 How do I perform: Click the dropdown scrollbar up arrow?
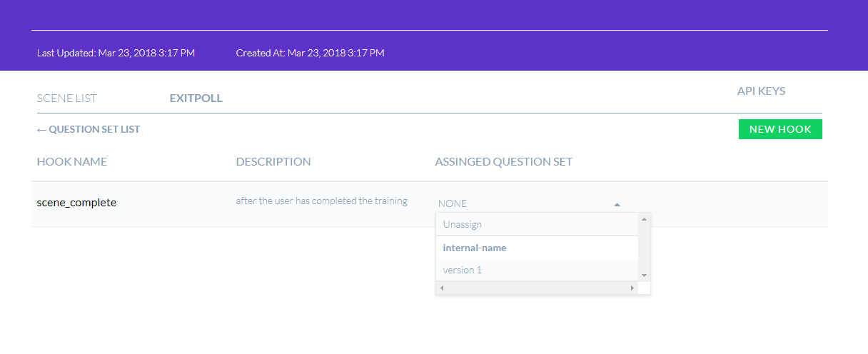click(x=644, y=219)
